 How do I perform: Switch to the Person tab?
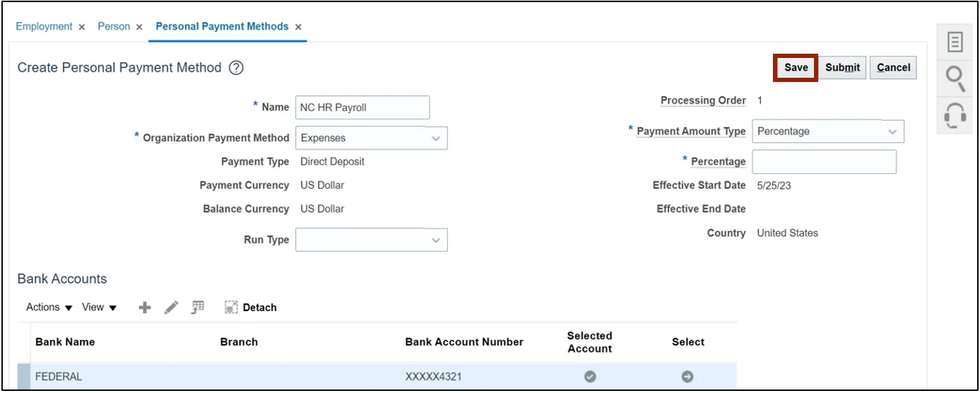[x=114, y=27]
